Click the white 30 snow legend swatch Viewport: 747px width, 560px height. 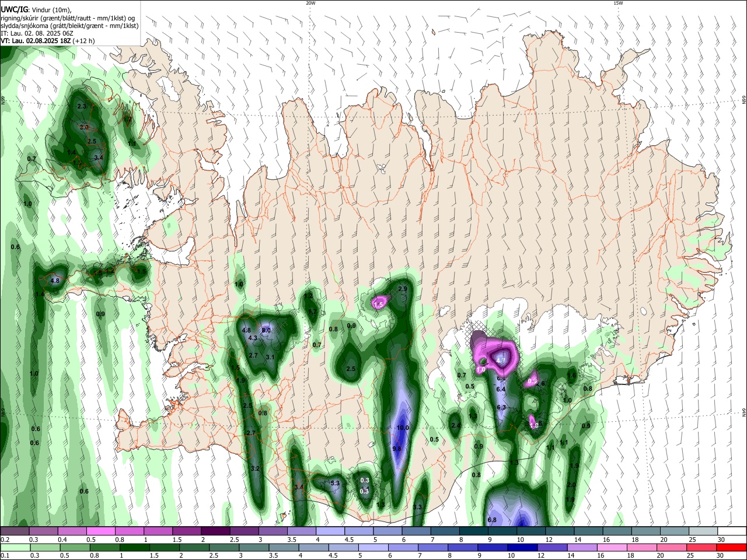coord(732,531)
